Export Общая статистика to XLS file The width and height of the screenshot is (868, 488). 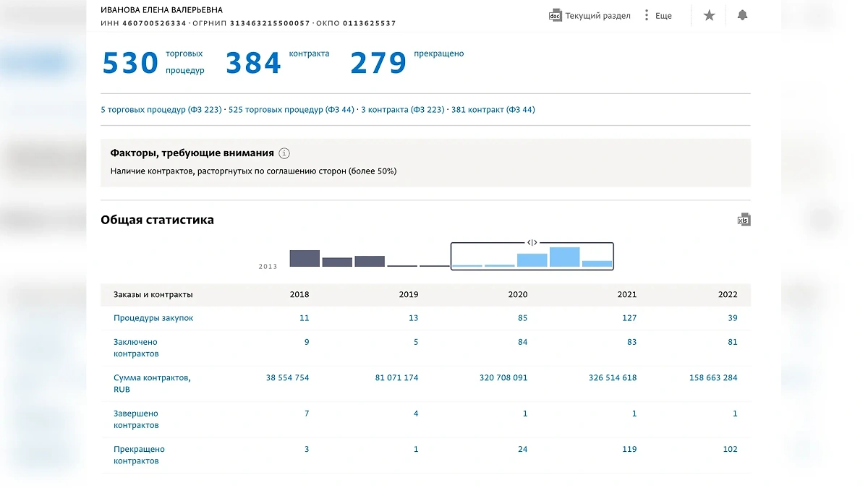pyautogui.click(x=744, y=220)
